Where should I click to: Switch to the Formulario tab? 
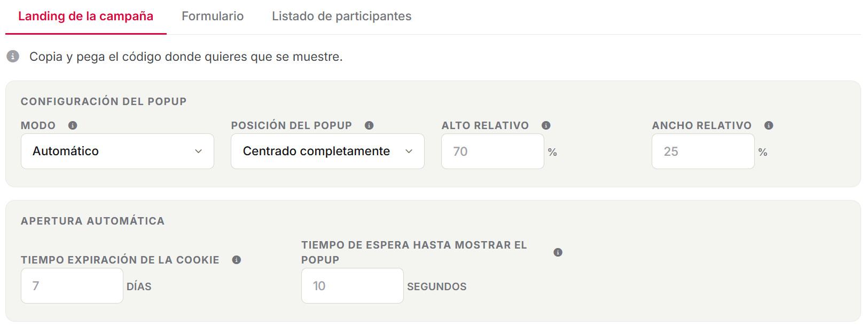[x=213, y=16]
